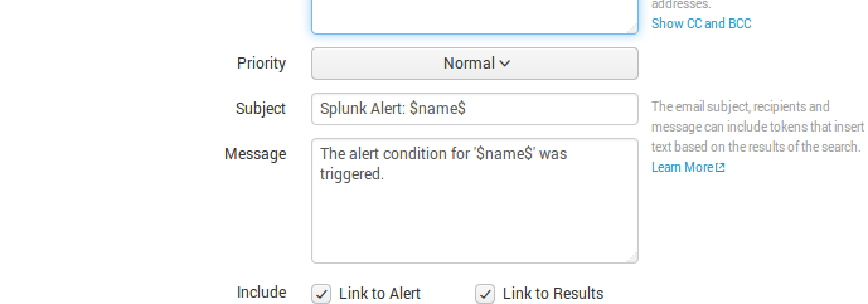Screen dimensions: 868x304
Task: Click the Include field label
Action: tap(261, 293)
